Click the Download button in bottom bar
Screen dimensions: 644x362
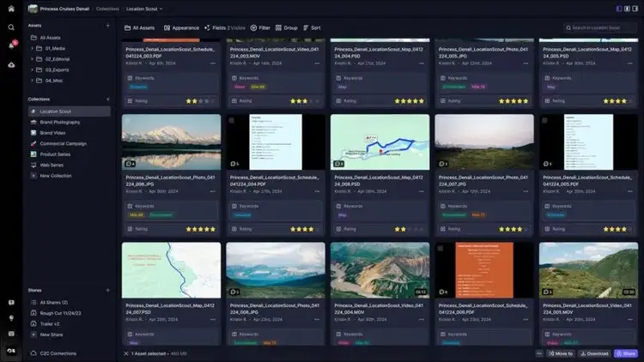pyautogui.click(x=594, y=353)
